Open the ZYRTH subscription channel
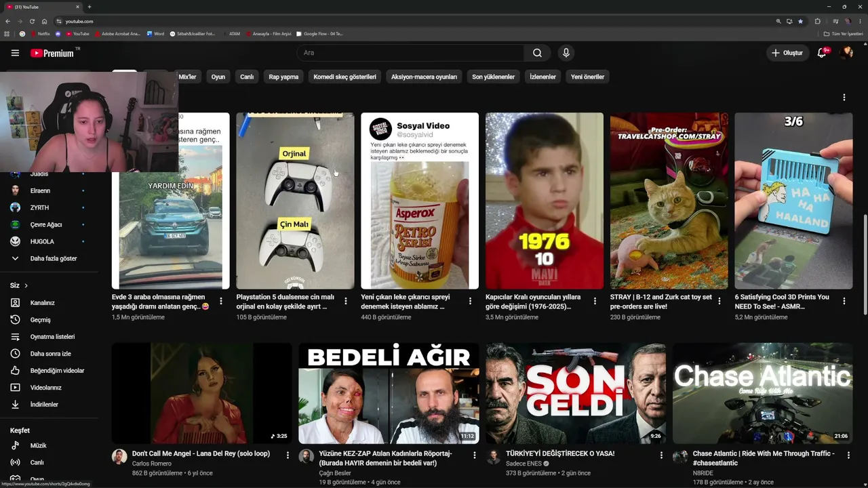 [39, 207]
